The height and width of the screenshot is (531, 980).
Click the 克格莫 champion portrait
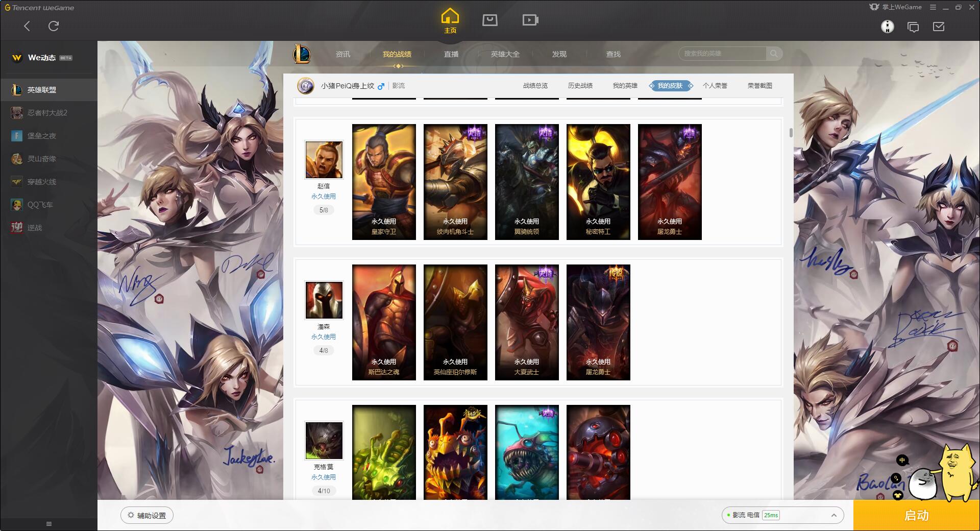[324, 440]
